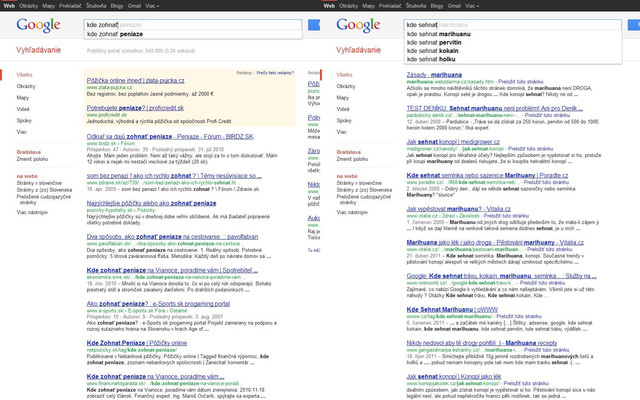Click 'Preložiť túto stránku' beside oWWW result
The width and height of the screenshot is (640, 400).
[519, 316]
